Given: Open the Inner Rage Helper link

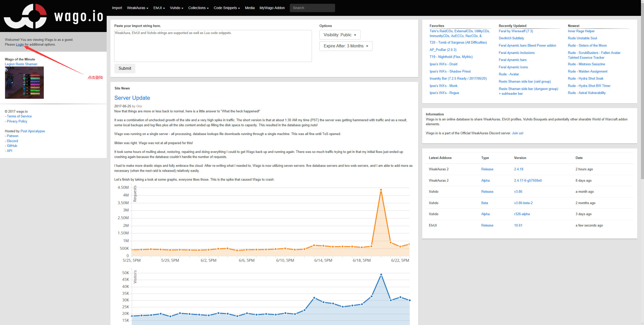Looking at the screenshot, I should coord(581,31).
